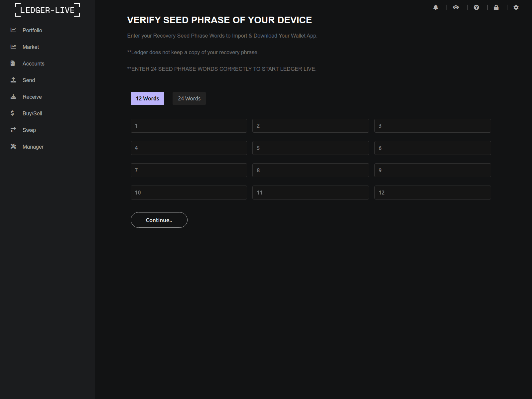
Task: Focus seed word field 7
Action: coord(189,170)
